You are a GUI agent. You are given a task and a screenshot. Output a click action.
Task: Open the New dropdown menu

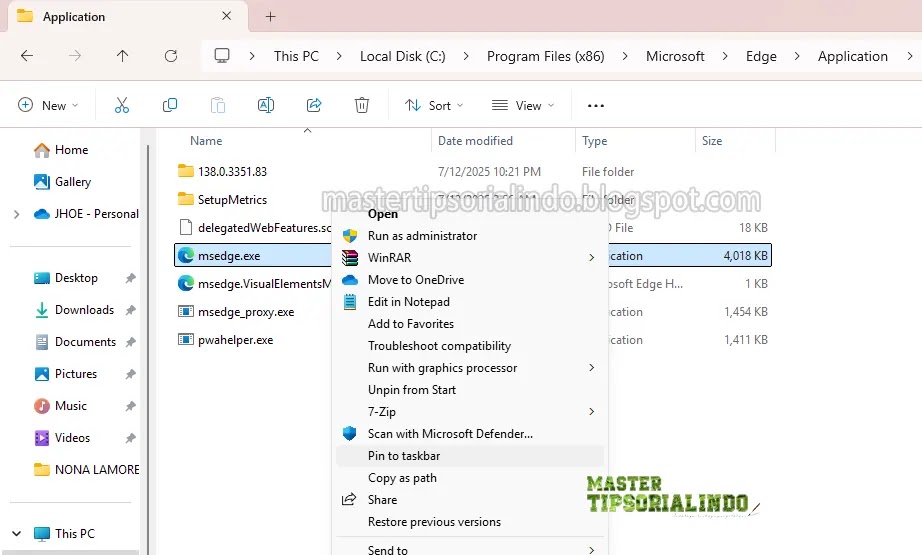48,105
